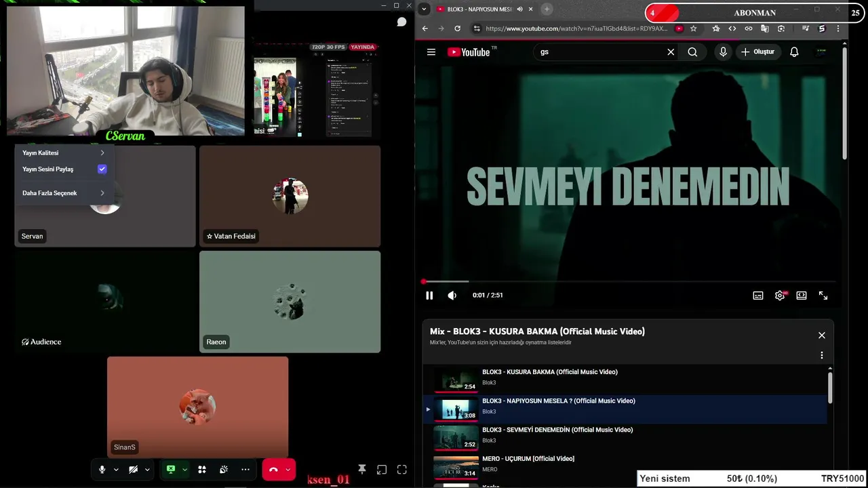Screen dimensions: 868x488
Task: Open the media control toolbar icon
Action: 806,28
